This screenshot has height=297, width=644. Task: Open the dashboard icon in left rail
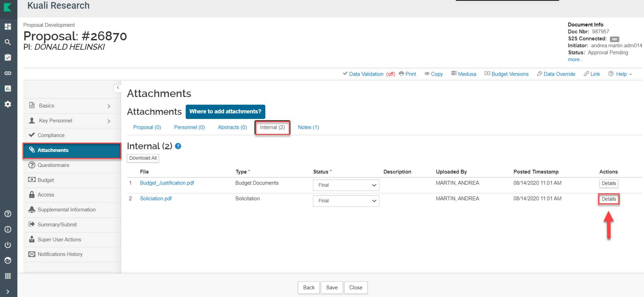click(x=8, y=26)
